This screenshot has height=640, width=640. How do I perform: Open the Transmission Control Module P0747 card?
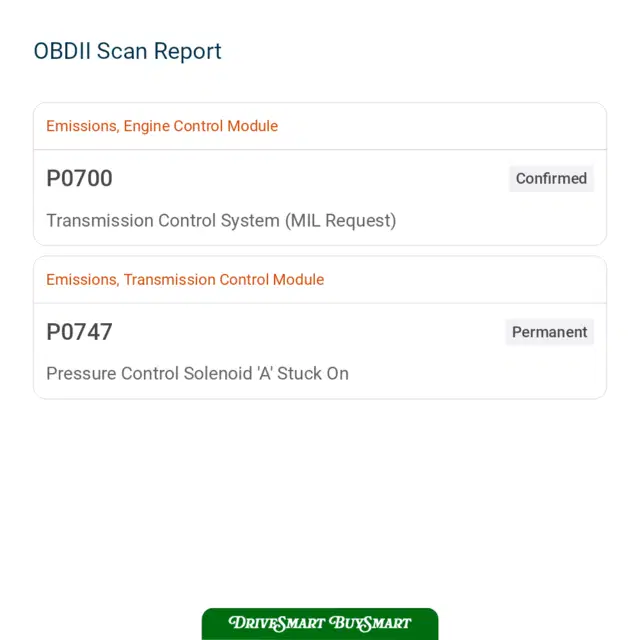pos(320,328)
